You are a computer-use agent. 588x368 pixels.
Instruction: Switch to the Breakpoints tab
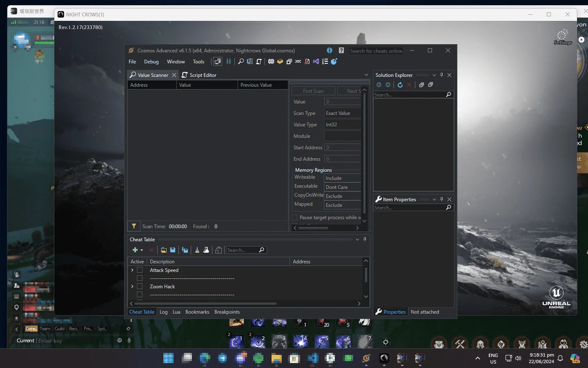[227, 312]
